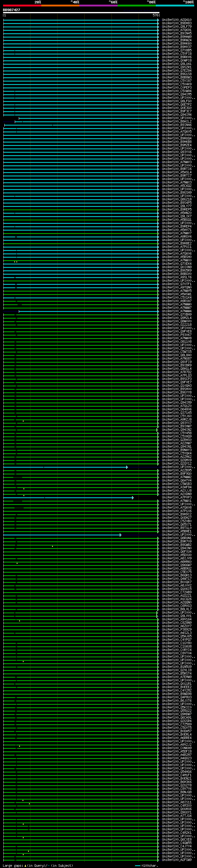The height and width of the screenshot is (868, 197).
Task: Click the white query sequence bar
Action: coord(81,13)
